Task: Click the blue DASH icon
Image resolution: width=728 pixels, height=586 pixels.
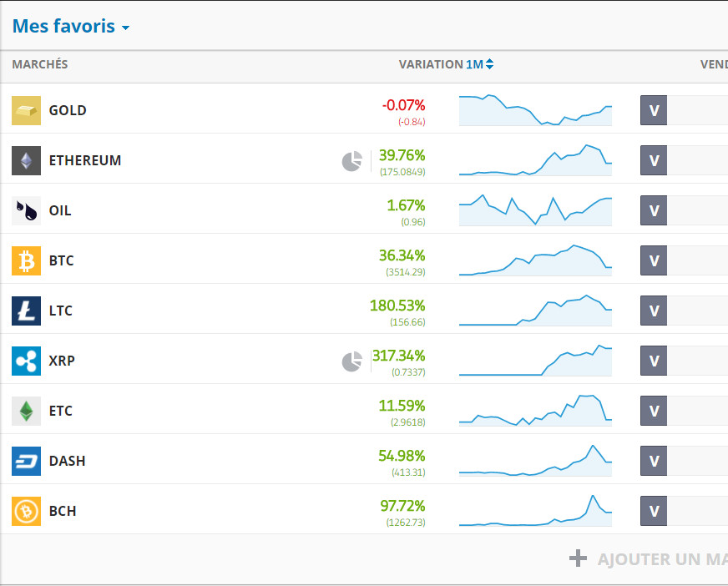Action: click(26, 461)
